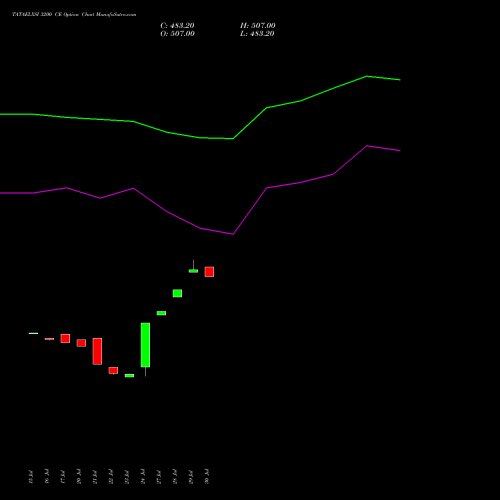Image resolution: width=500 pixels, height=500 pixels.
Task: Click the 28 Jul date label on axis
Action: click(175, 476)
